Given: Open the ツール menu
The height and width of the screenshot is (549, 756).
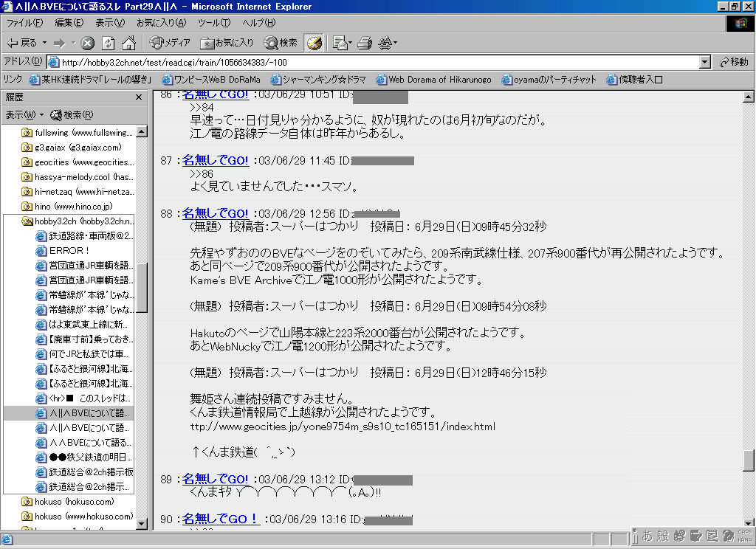Looking at the screenshot, I should [213, 23].
